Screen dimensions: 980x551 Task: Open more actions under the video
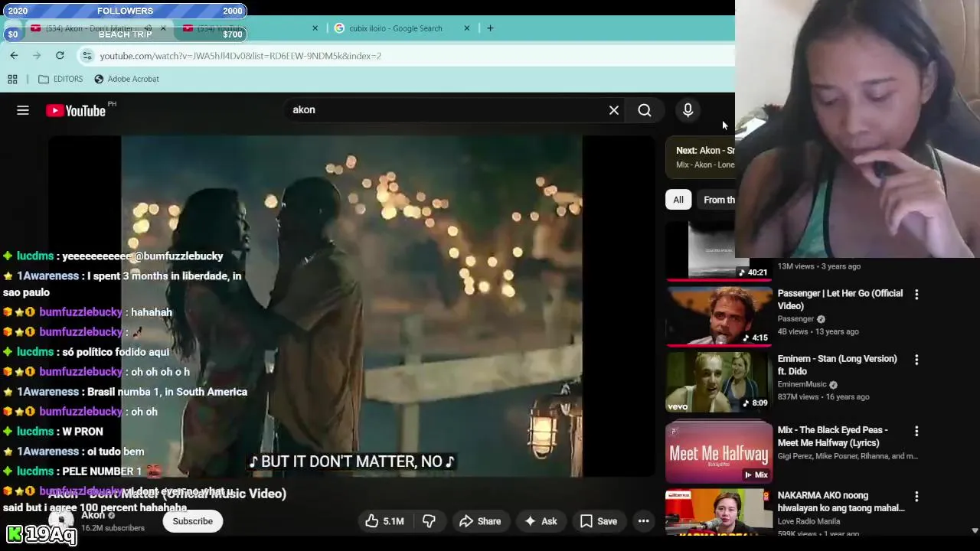[x=644, y=521]
